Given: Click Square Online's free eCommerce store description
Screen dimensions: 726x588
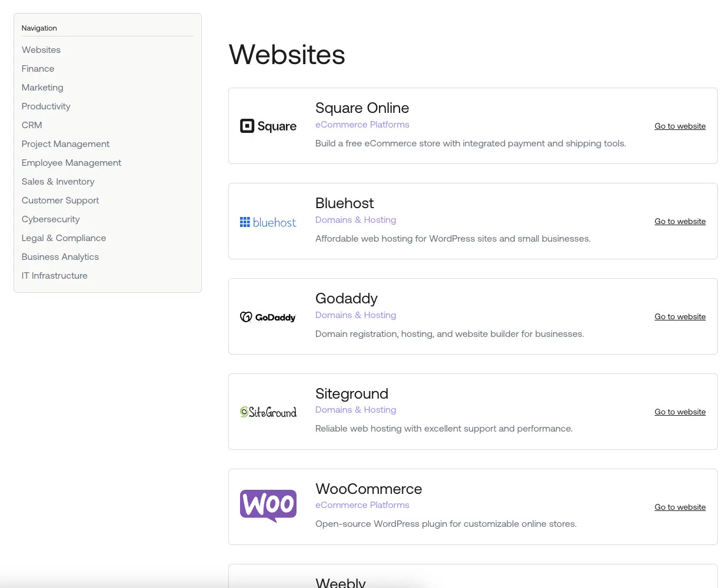Looking at the screenshot, I should [471, 143].
